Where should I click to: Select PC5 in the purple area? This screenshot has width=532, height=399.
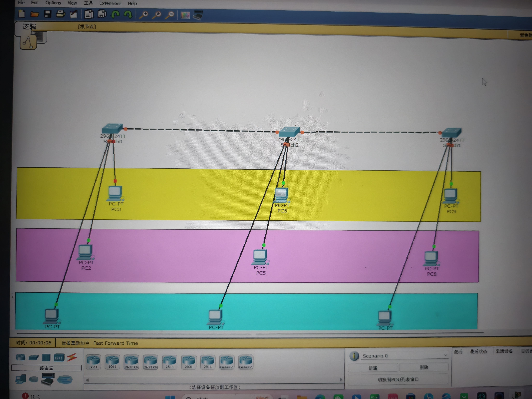(x=260, y=256)
